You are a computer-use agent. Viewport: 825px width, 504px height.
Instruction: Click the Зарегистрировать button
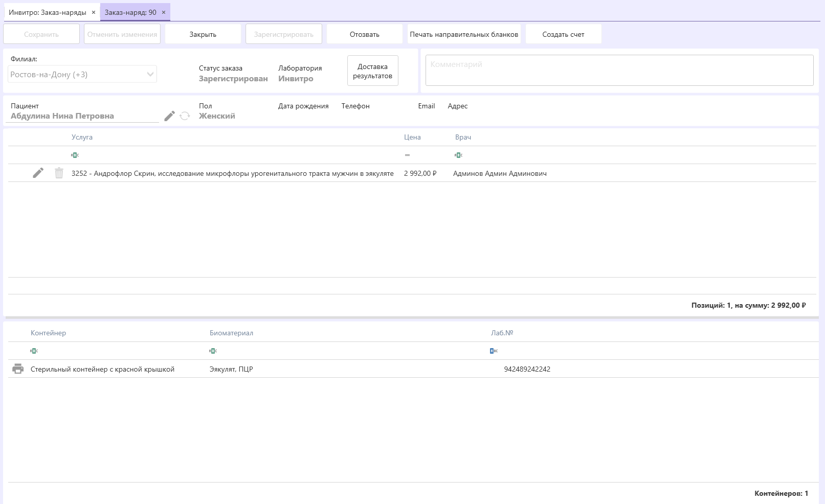(x=284, y=34)
